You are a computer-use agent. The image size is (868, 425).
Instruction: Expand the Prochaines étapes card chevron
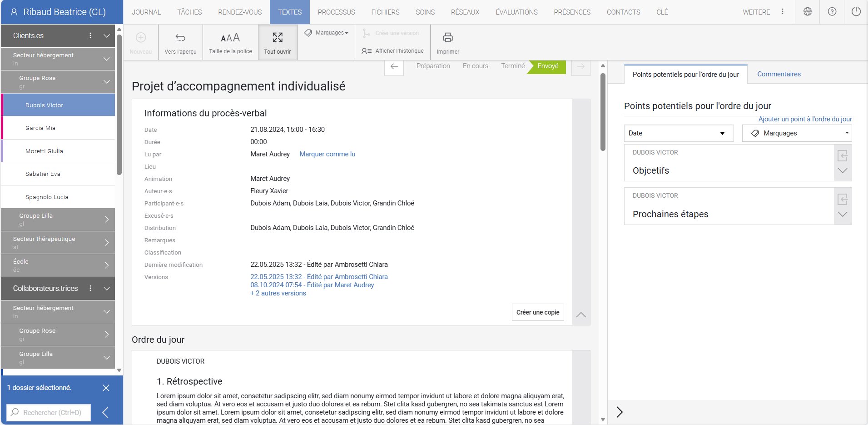point(843,215)
